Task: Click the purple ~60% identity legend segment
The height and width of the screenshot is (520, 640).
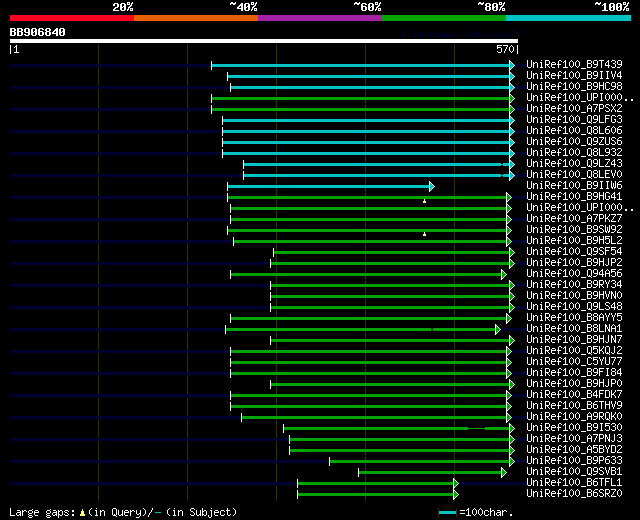Action: click(x=320, y=18)
